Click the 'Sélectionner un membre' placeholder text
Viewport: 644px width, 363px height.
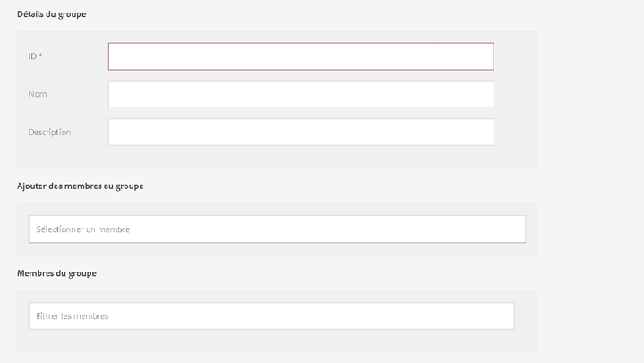(x=83, y=229)
